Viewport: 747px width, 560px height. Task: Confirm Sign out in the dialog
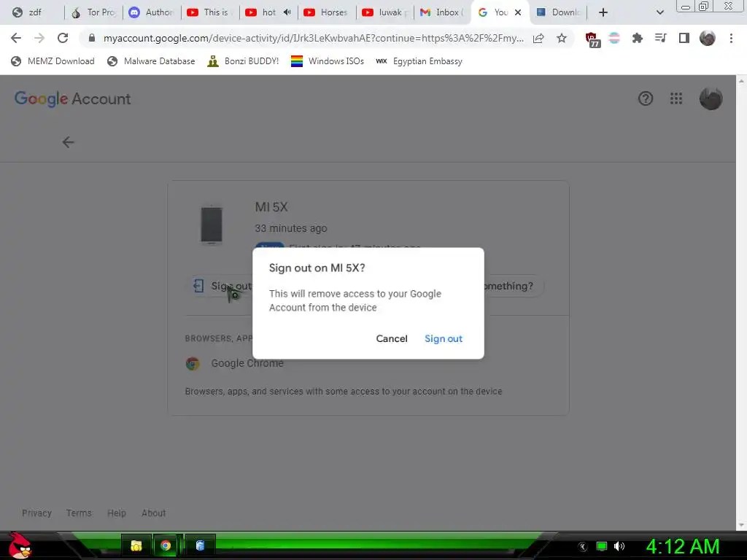tap(443, 338)
